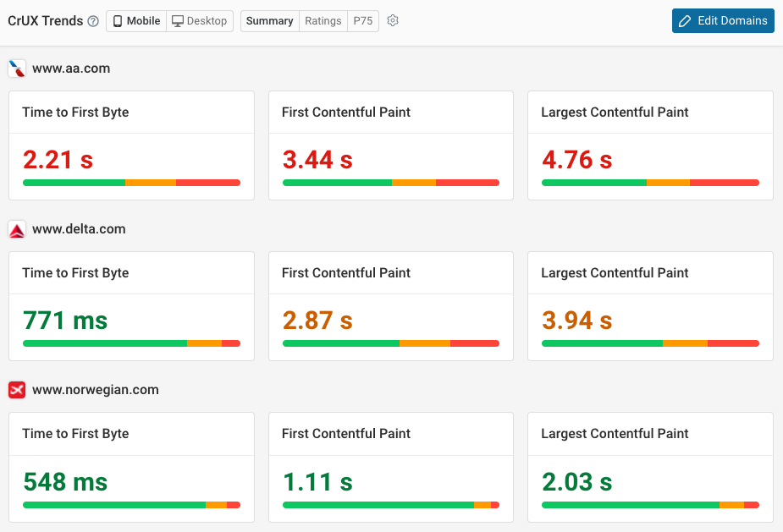This screenshot has width=783, height=532.
Task: Switch device view to Desktop
Action: (199, 21)
